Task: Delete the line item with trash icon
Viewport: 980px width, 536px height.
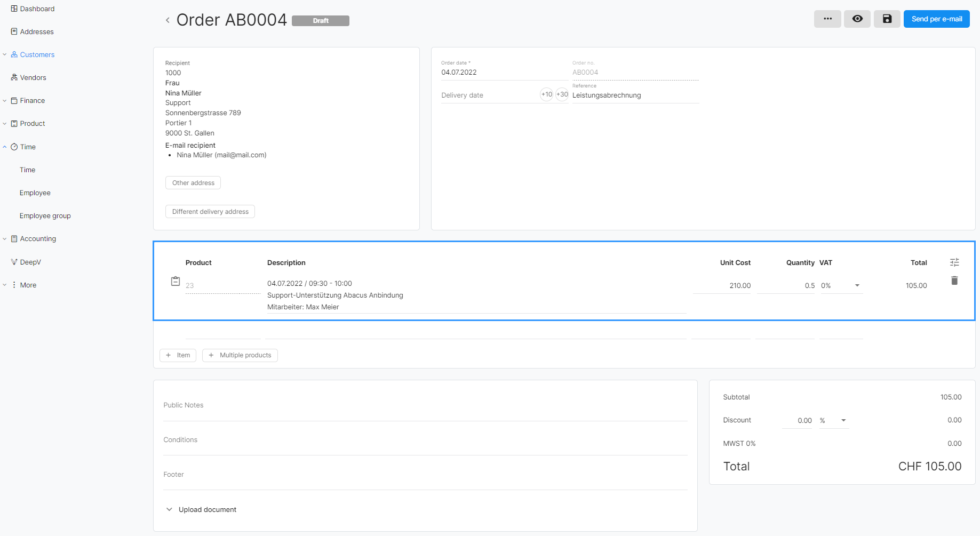Action: point(954,281)
